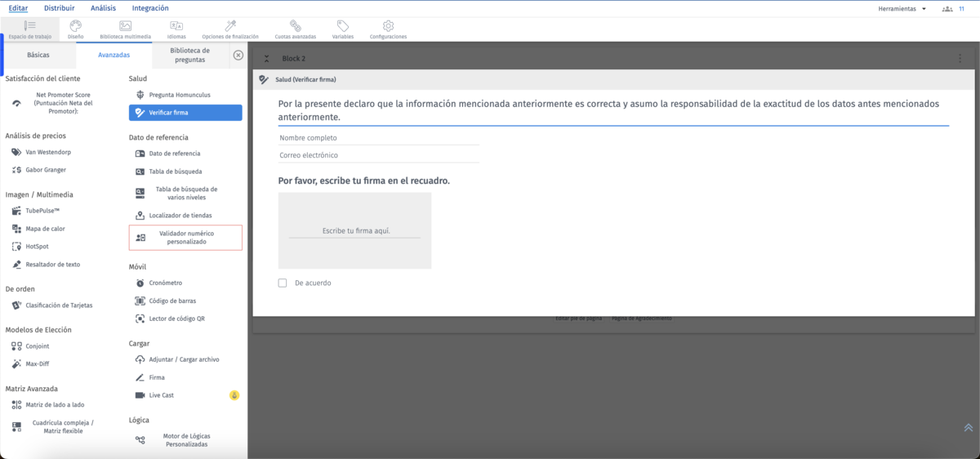
Task: Open Herramientas dropdown
Action: (902, 8)
